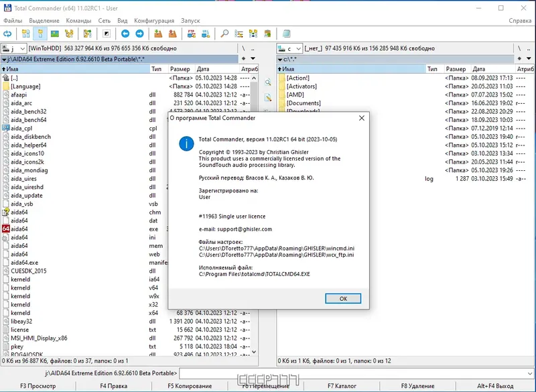Viewport: 536px width, 392px height.
Task: Click arrow beside c:\*.* path in right panel
Action: [280, 60]
